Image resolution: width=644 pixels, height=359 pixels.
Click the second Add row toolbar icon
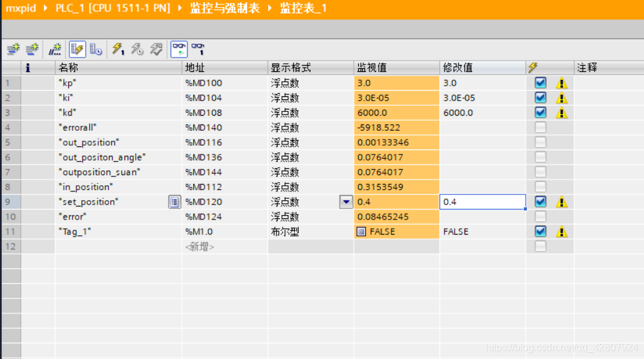tap(32, 49)
